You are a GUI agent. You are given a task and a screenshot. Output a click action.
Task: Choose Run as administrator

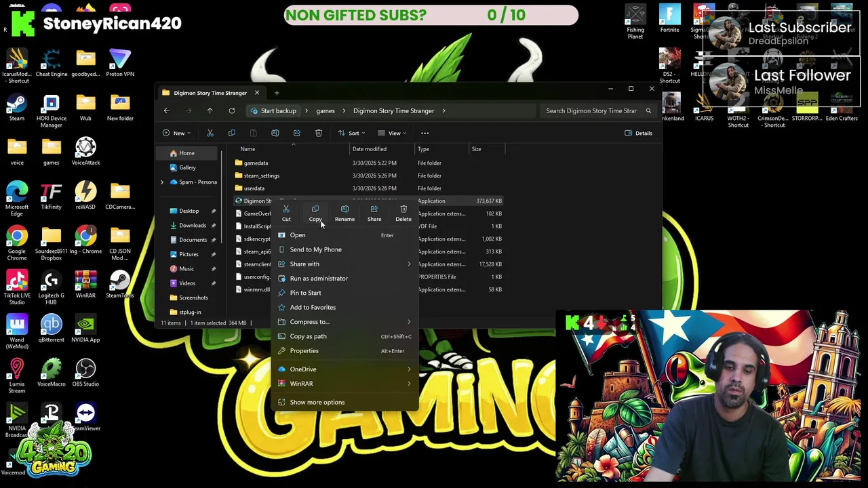pos(345,279)
